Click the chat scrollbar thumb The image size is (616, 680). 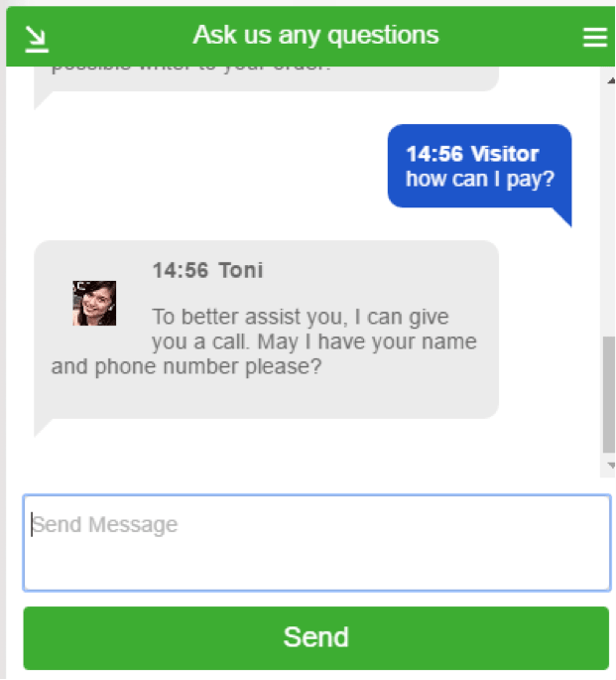click(x=609, y=395)
